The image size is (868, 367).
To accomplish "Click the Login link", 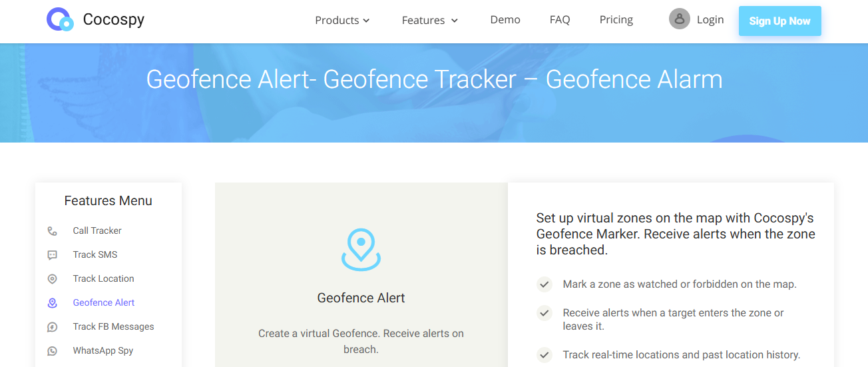I will point(710,20).
